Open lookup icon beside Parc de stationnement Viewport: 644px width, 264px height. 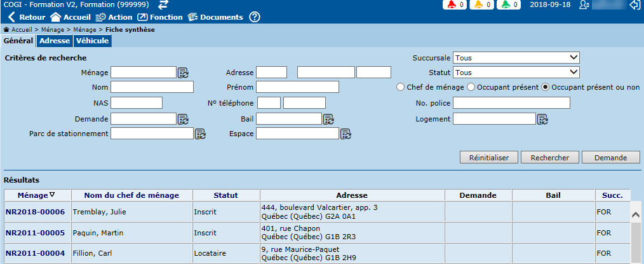point(200,134)
